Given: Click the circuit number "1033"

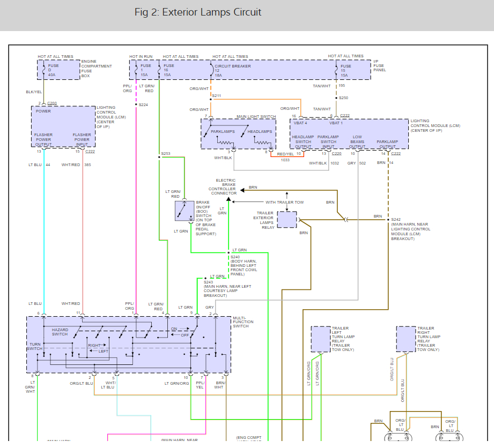Looking at the screenshot, I should click(285, 160).
